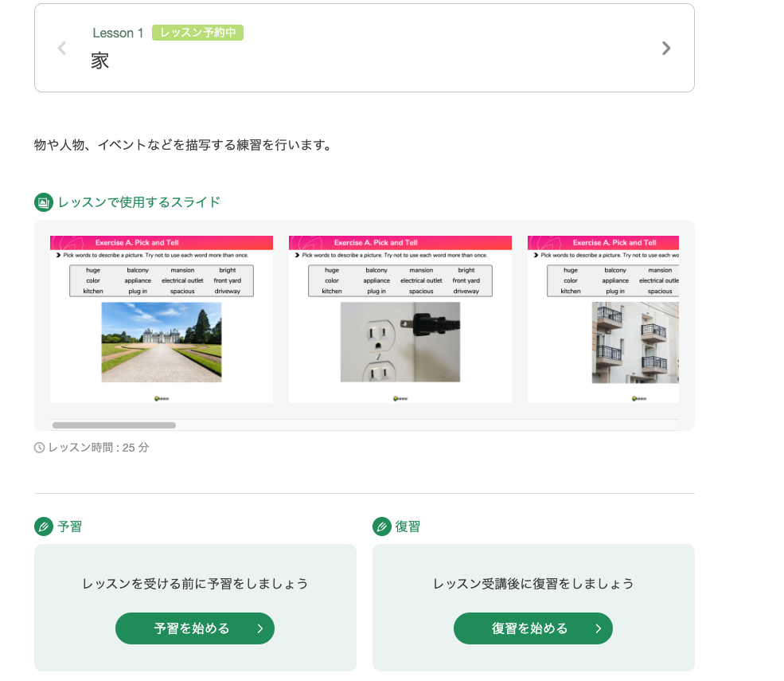Open the balcony building slide thumbnail

click(603, 319)
